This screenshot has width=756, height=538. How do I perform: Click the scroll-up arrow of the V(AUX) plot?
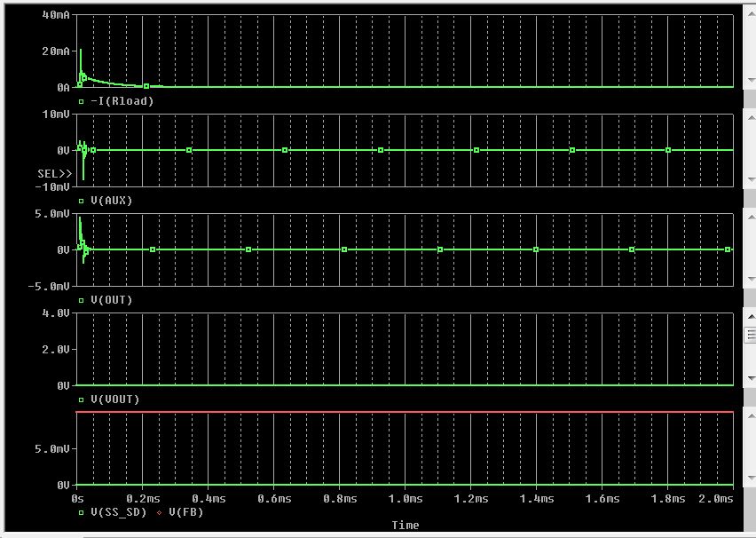pos(750,117)
